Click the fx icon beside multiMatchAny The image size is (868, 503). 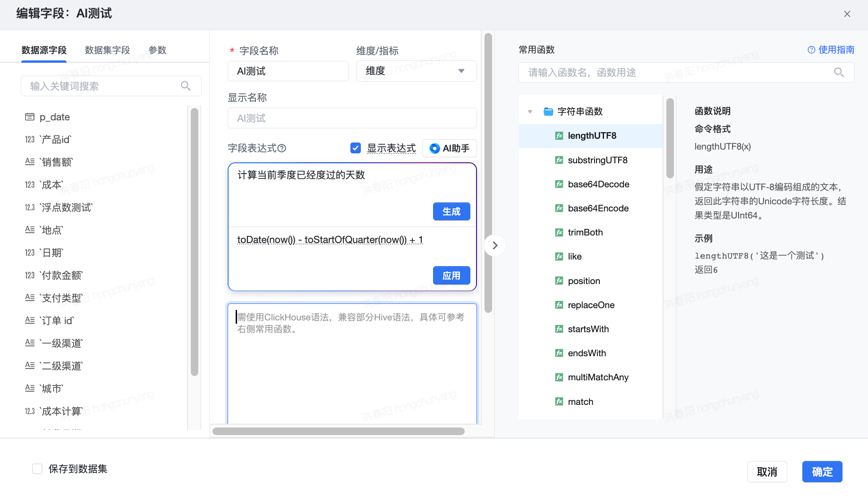(x=559, y=377)
